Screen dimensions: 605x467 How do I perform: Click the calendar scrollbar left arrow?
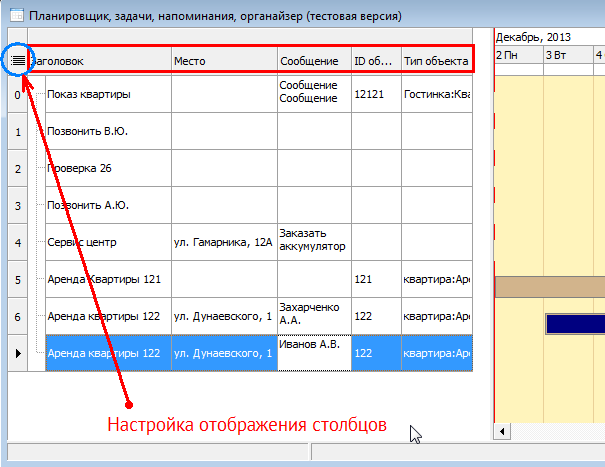click(x=504, y=433)
